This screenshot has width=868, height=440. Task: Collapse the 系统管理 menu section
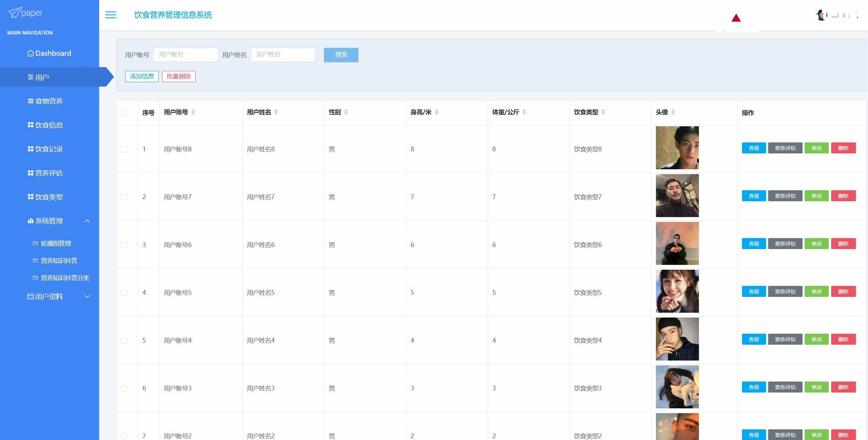[87, 221]
